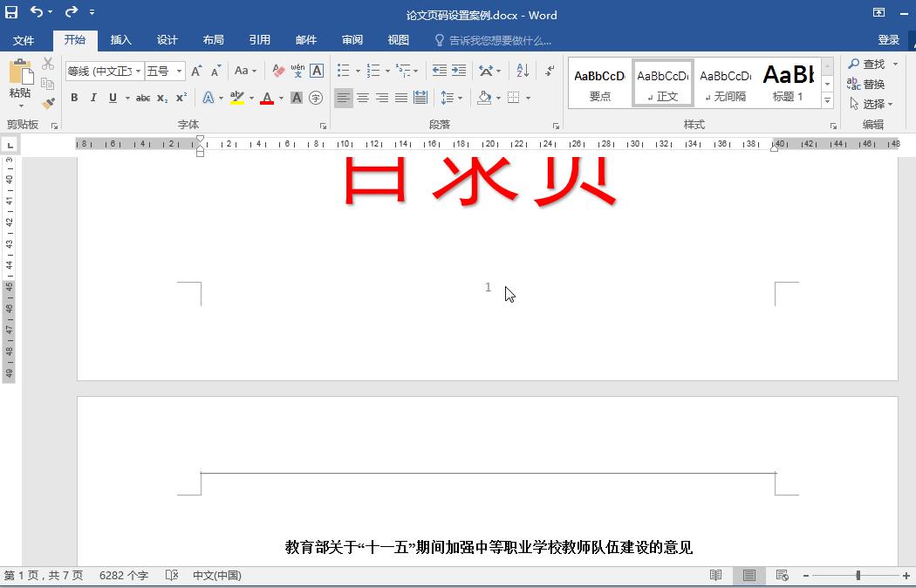
Task: Select center alignment
Action: [362, 97]
